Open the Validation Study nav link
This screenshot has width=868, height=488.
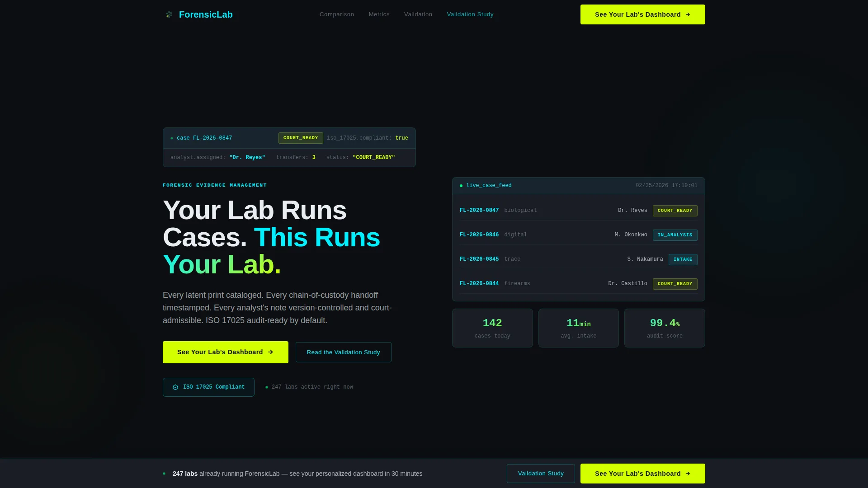[470, 14]
